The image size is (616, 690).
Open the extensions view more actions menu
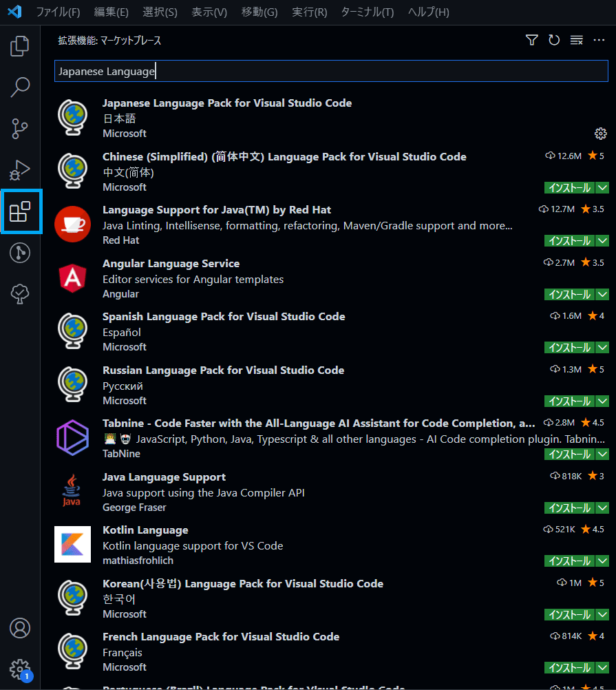click(599, 41)
